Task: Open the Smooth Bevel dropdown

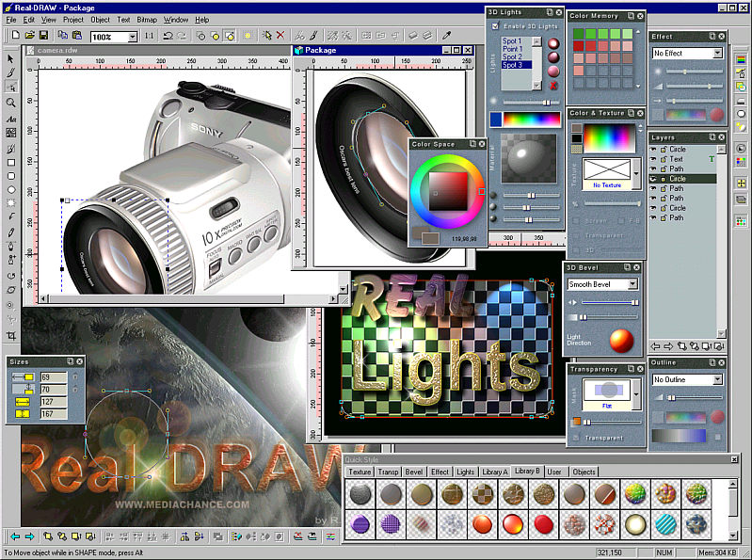Action: click(x=632, y=284)
